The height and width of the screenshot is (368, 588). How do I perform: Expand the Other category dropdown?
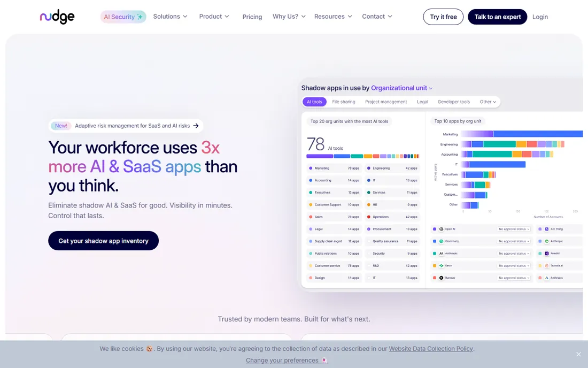click(488, 102)
